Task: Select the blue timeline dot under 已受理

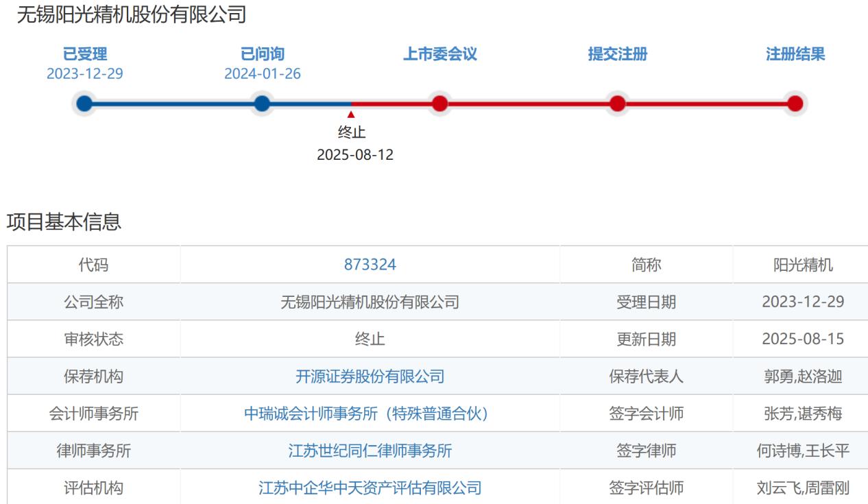Action: pyautogui.click(x=84, y=104)
